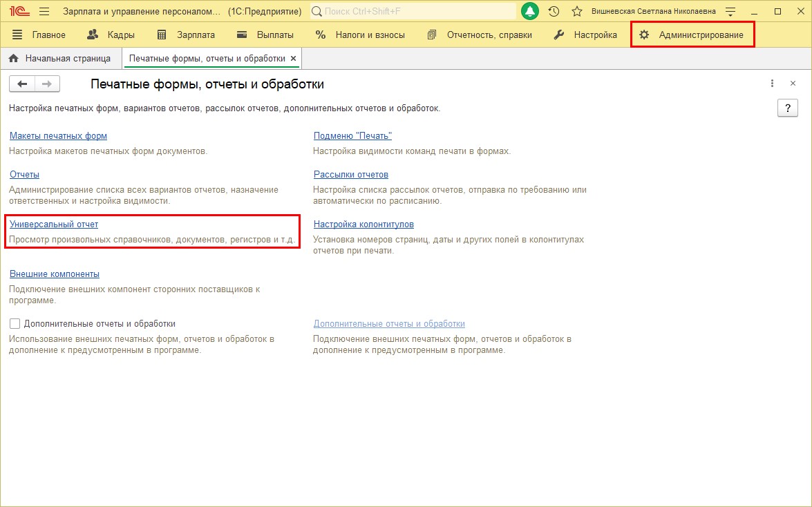Image resolution: width=812 pixels, height=507 pixels.
Task: Click the search magnifier icon
Action: point(317,11)
